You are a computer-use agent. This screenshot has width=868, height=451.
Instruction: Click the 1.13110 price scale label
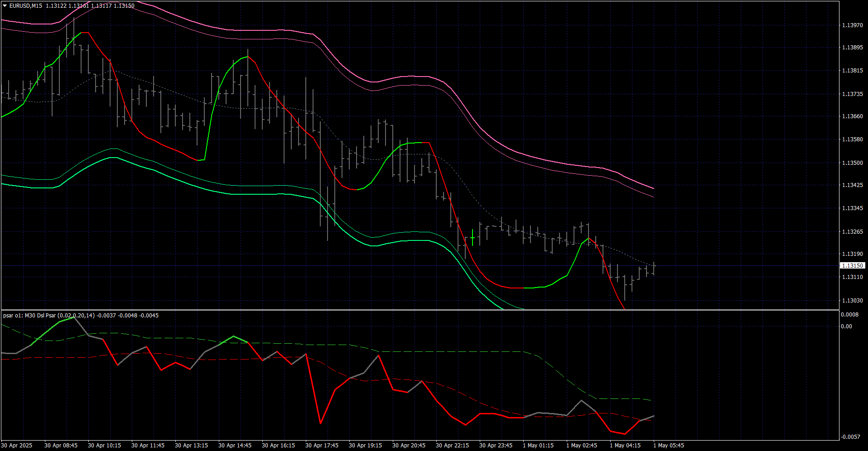pos(852,277)
